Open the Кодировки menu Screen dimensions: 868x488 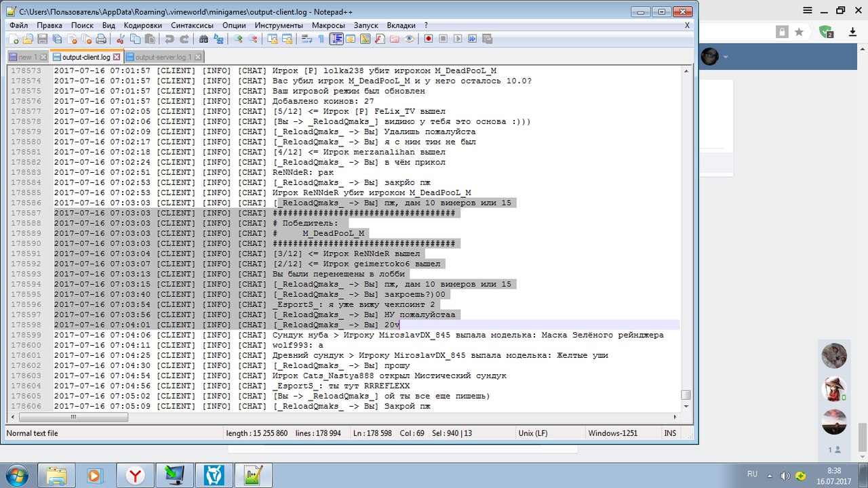point(143,25)
